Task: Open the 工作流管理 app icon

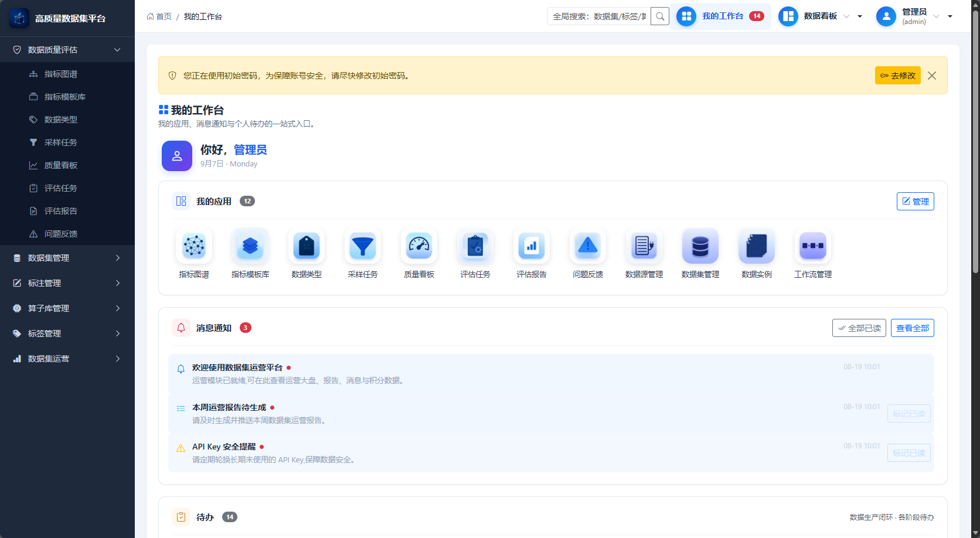Action: (813, 246)
